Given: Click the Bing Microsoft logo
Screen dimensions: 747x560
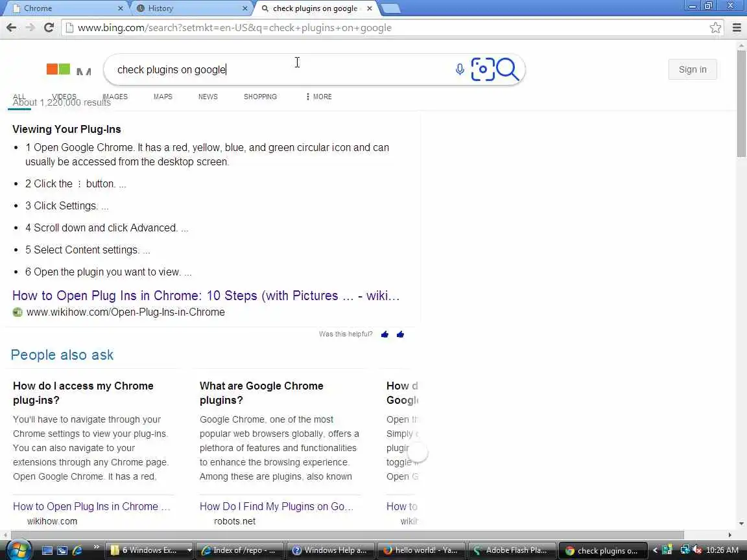Looking at the screenshot, I should (69, 69).
